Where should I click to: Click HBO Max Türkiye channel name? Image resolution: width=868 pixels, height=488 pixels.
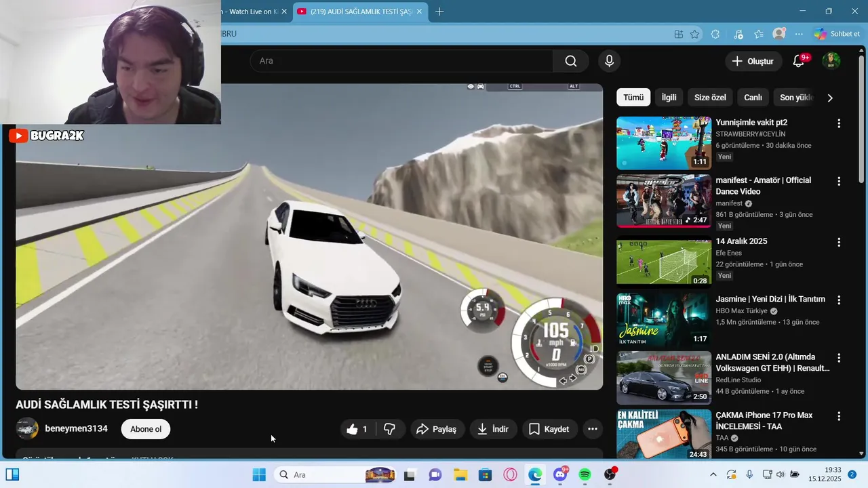tap(743, 311)
